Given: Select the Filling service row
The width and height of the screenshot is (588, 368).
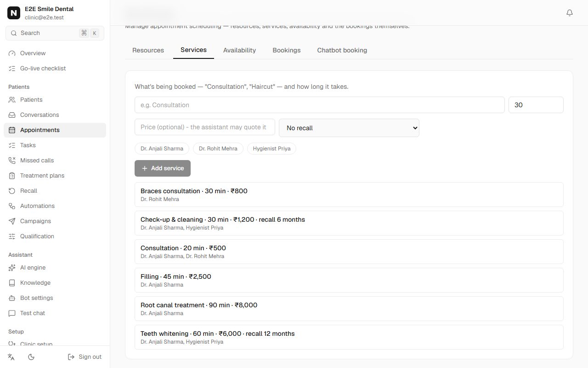Looking at the screenshot, I should click(349, 280).
